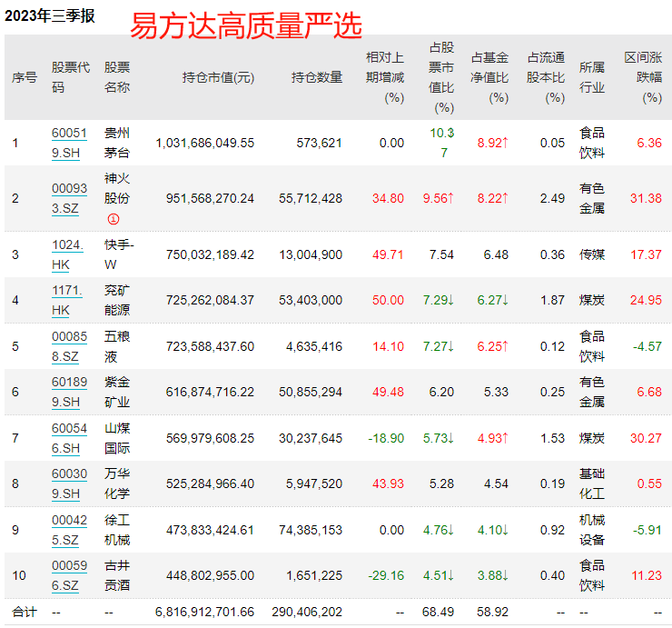Click total market value 6,816,912,701.66
The width and height of the screenshot is (672, 628).
click(205, 612)
